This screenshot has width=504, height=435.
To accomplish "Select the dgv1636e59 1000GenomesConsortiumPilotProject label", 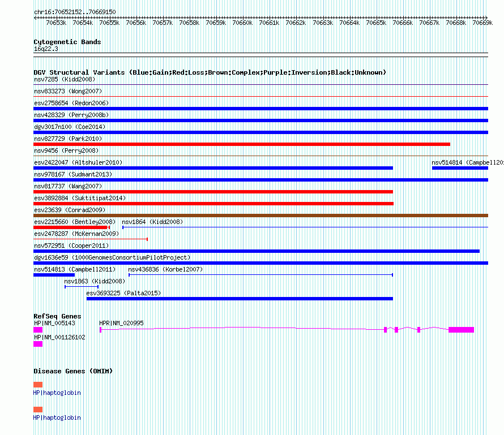I will [112, 257].
